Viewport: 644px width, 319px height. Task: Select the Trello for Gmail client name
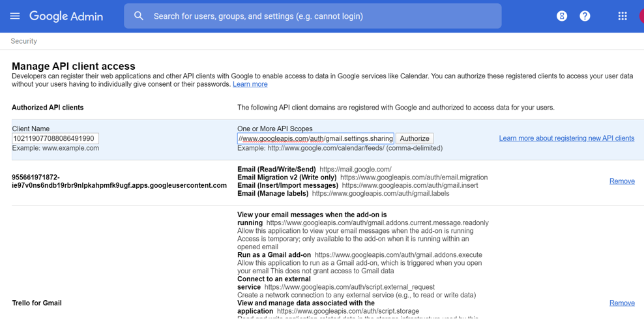(37, 303)
